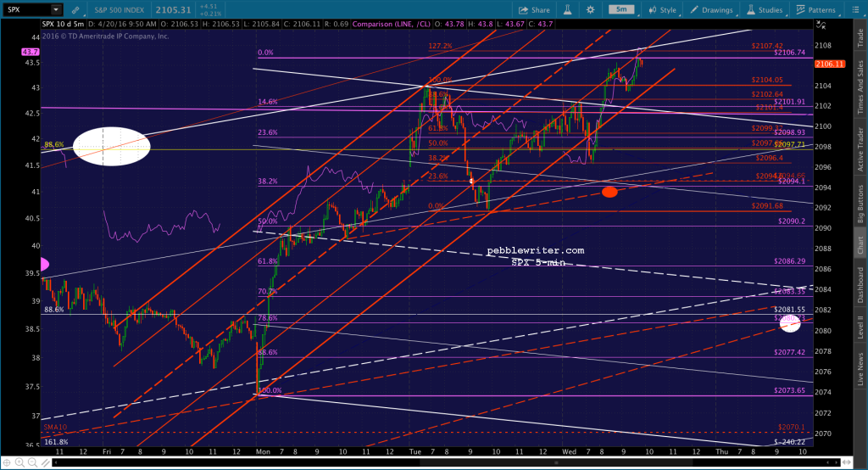This screenshot has height=470, width=868.
Task: Open the Style menu
Action: (662, 10)
